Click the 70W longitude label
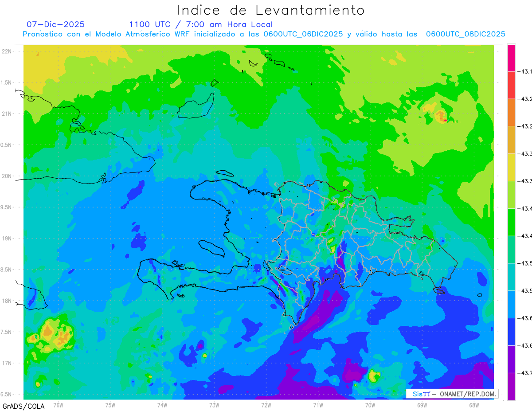The height and width of the screenshot is (411, 532). 370,405
